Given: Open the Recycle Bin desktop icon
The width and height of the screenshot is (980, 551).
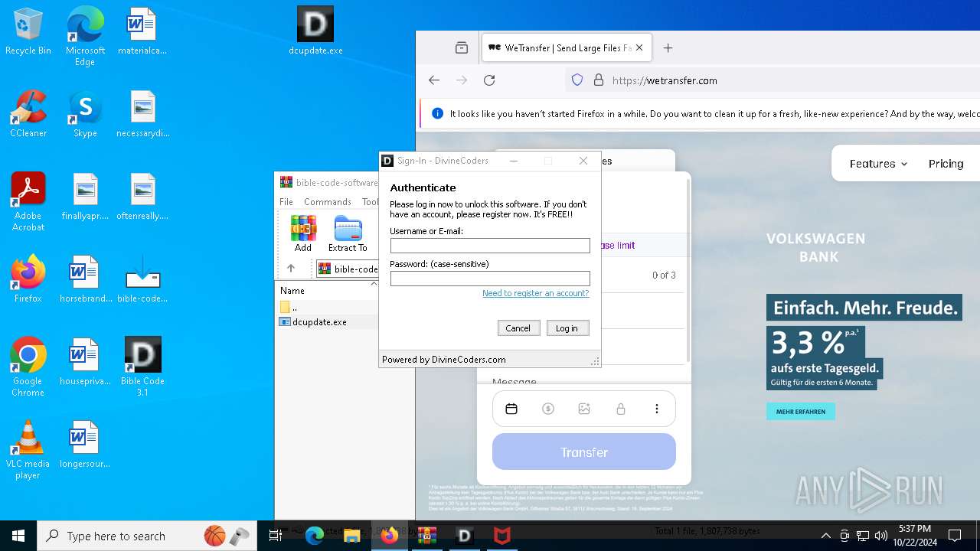Looking at the screenshot, I should [x=28, y=31].
